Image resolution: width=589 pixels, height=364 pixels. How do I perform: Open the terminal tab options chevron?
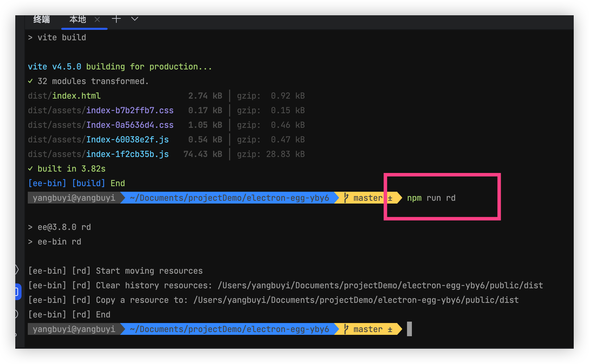coord(135,19)
